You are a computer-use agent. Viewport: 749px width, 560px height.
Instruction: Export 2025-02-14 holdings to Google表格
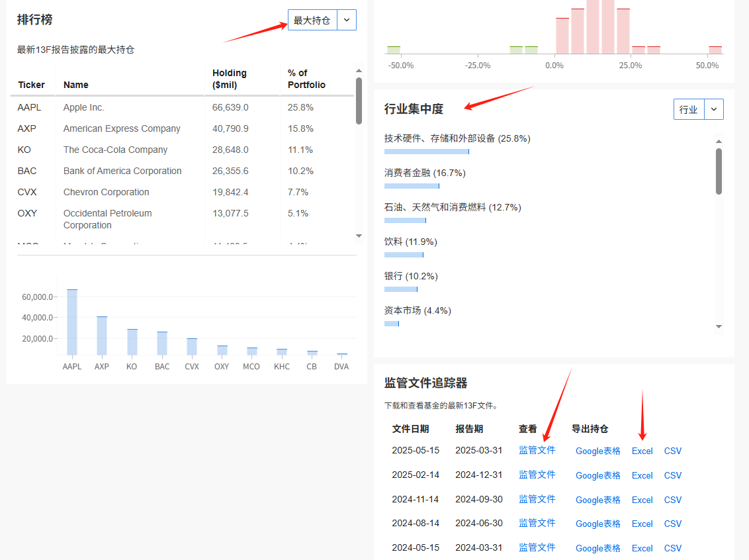(597, 475)
